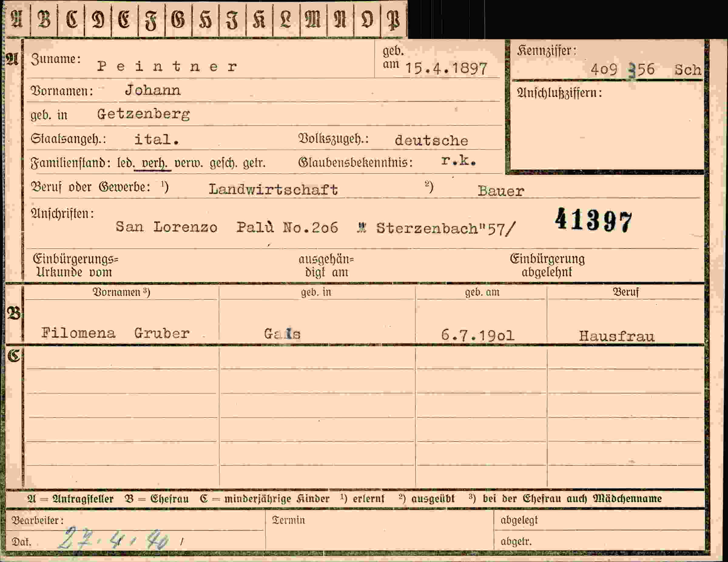Select the index tab letter B at top
The width and height of the screenshot is (728, 562).
(x=44, y=19)
